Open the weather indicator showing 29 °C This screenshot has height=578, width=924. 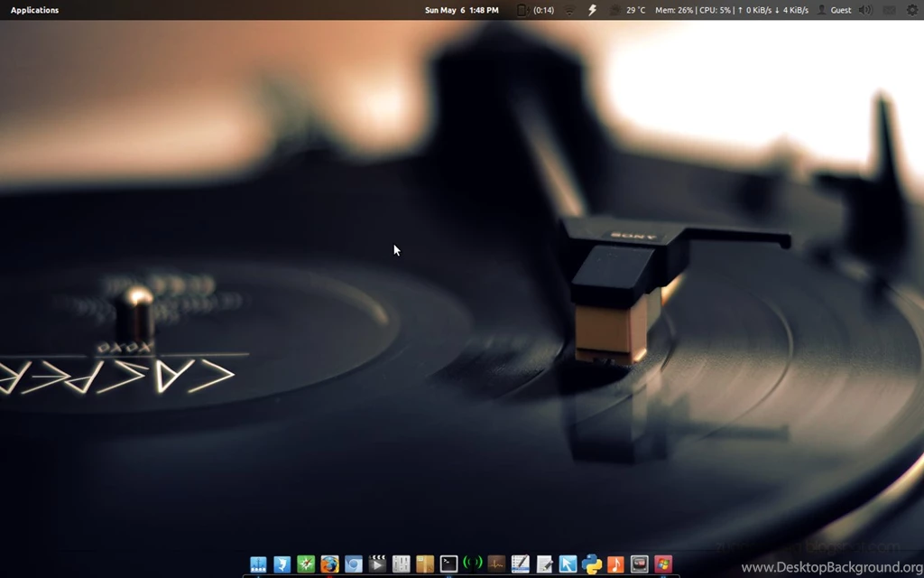pos(628,10)
